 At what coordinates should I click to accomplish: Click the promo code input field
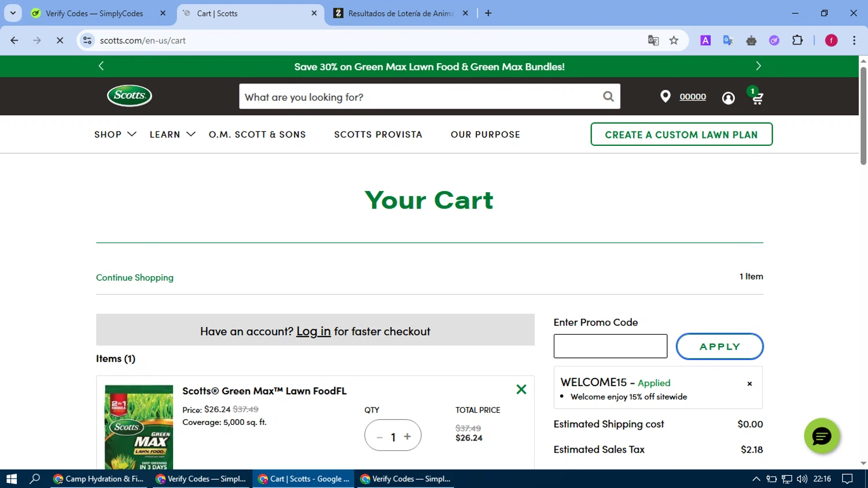(610, 346)
